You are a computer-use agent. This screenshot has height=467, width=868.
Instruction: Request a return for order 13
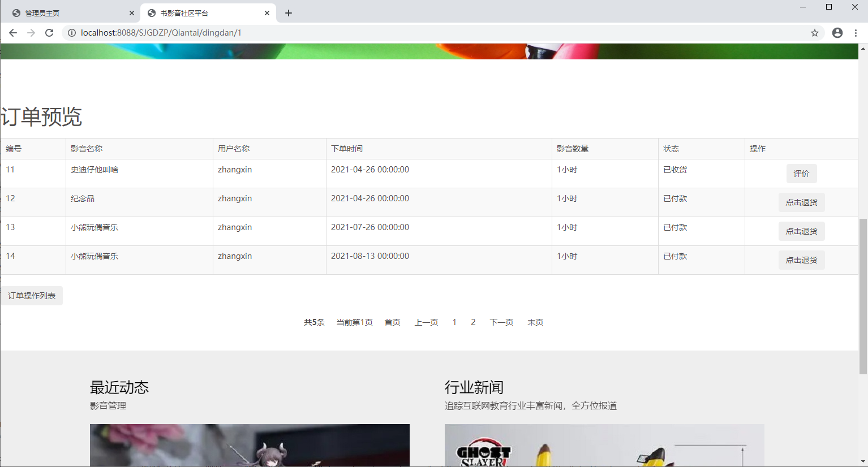point(801,231)
